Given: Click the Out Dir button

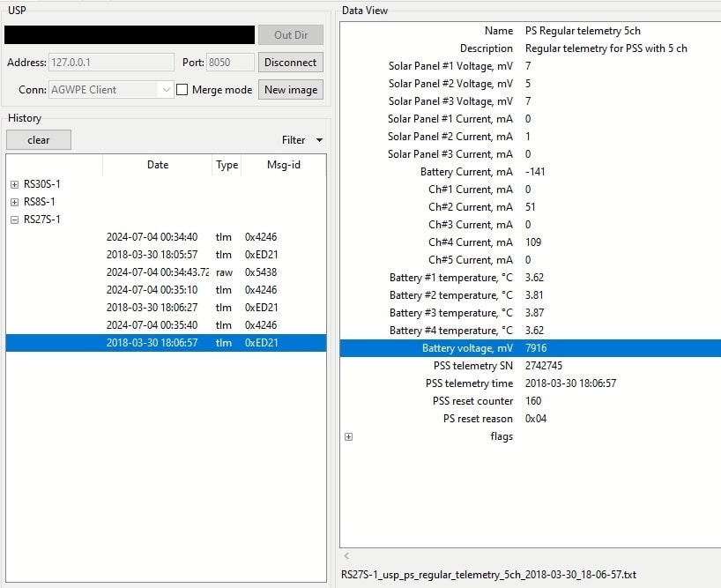Looking at the screenshot, I should tap(291, 35).
